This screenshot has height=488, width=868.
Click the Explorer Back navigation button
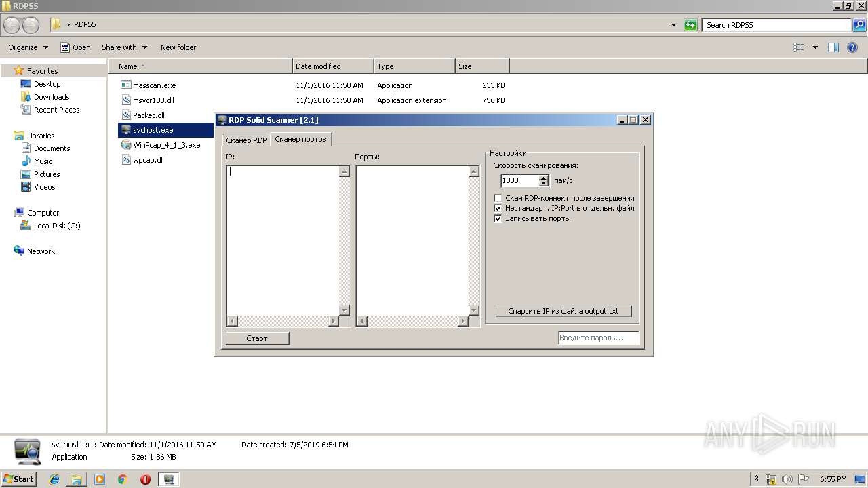tap(12, 25)
